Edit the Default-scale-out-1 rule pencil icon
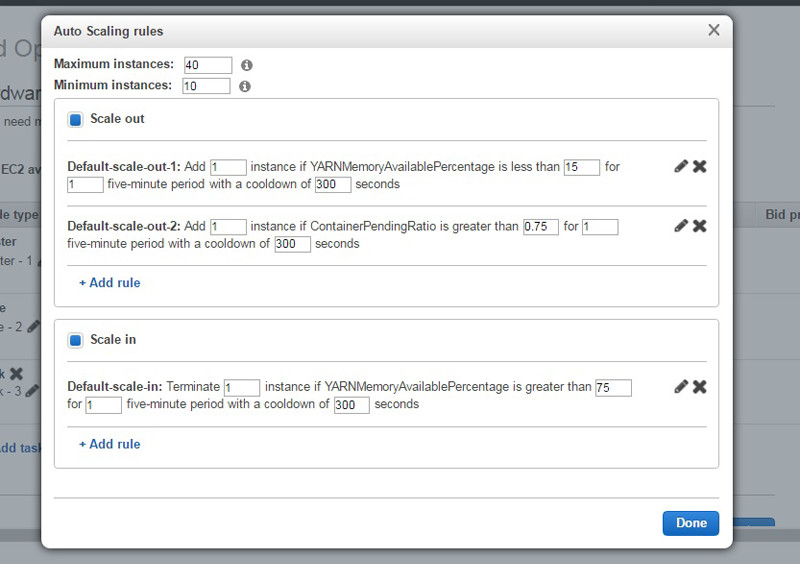The width and height of the screenshot is (800, 564). 681,166
